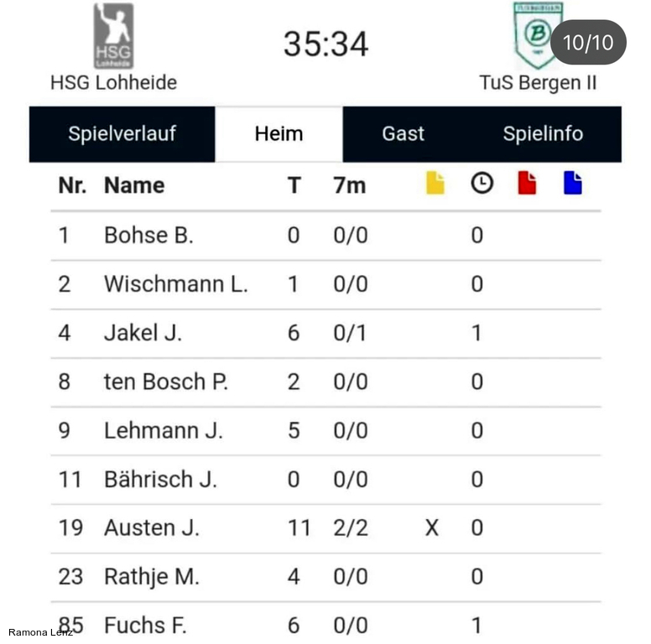Click the 35:34 final score
Viewport: 651px width, 644px height.
325,44
